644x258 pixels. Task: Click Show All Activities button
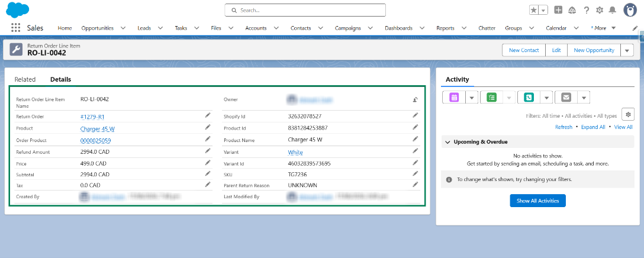537,201
